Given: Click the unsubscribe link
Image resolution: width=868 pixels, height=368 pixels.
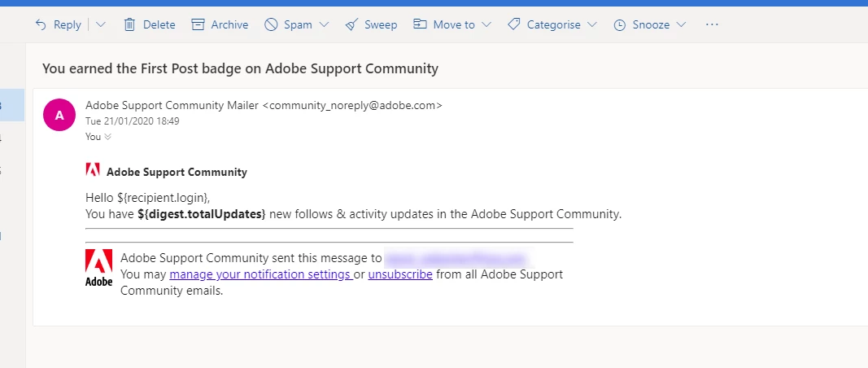Looking at the screenshot, I should pyautogui.click(x=400, y=274).
